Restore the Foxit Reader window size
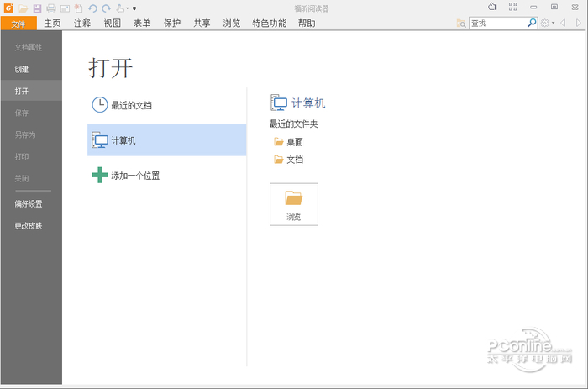The image size is (588, 389). pyautogui.click(x=554, y=7)
